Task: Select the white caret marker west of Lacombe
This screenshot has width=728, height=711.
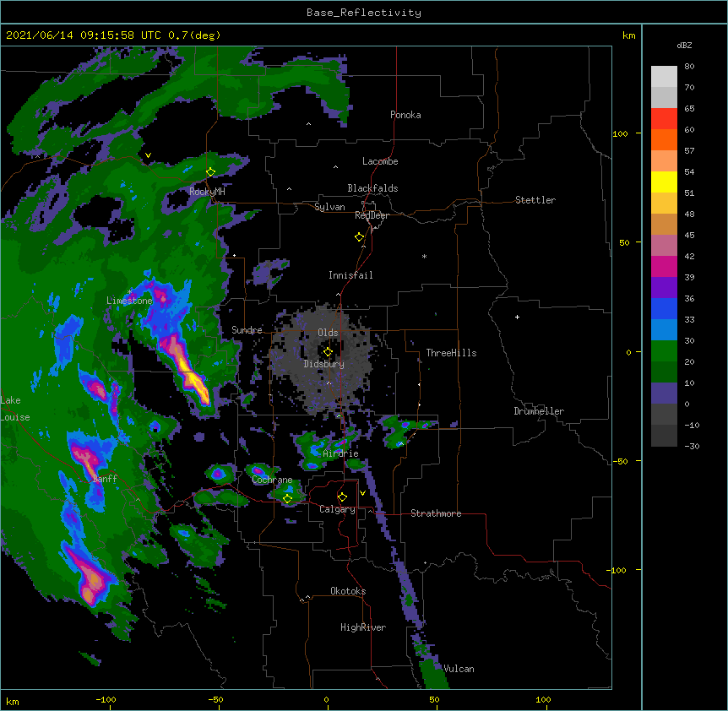Action: pyautogui.click(x=335, y=167)
